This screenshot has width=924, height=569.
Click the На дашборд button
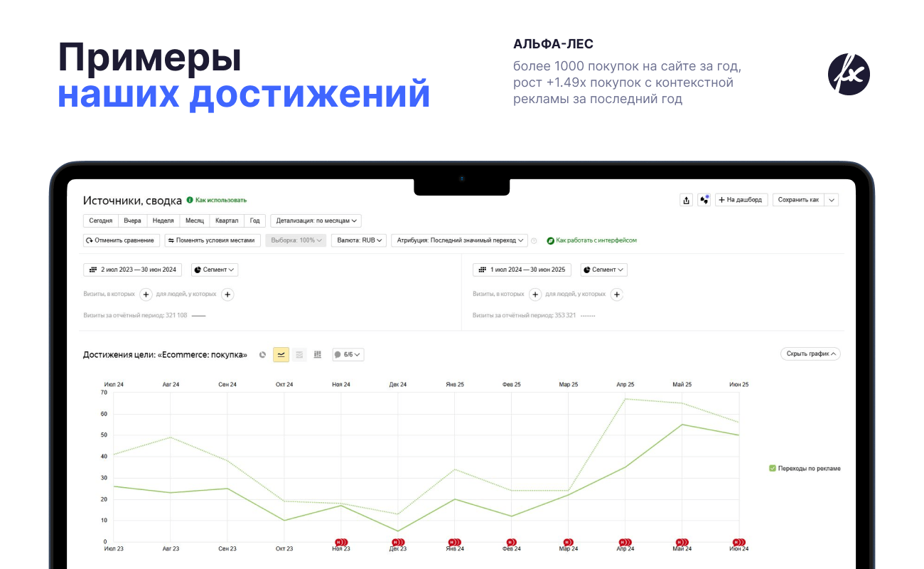(741, 200)
